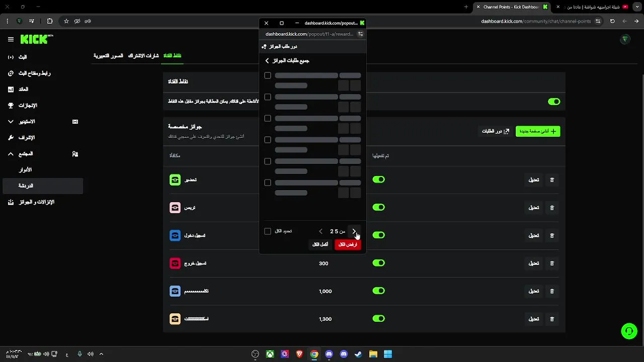Click the red تسجيل خروج reward icon
Viewport: 644px width, 362px height.
pos(175,263)
